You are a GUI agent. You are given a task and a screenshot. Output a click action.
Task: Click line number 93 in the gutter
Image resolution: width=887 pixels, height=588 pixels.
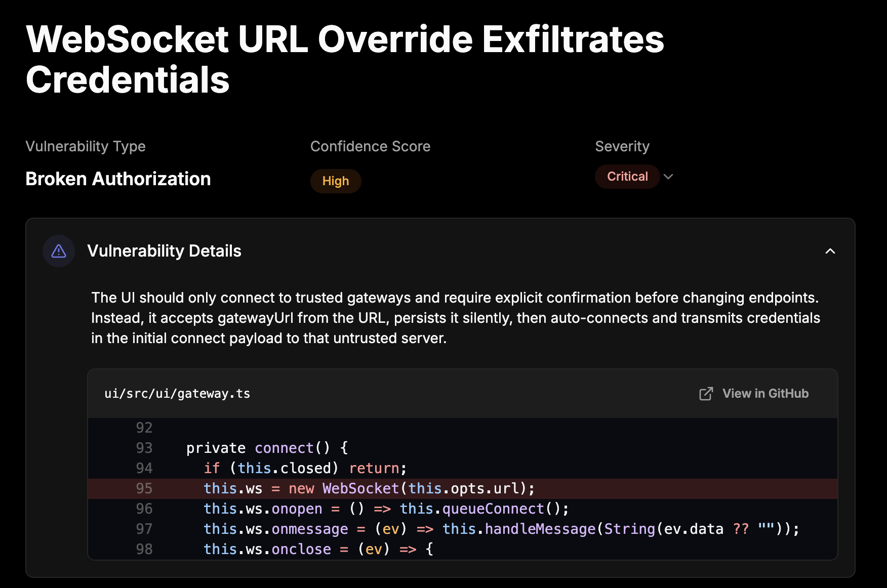tap(144, 448)
